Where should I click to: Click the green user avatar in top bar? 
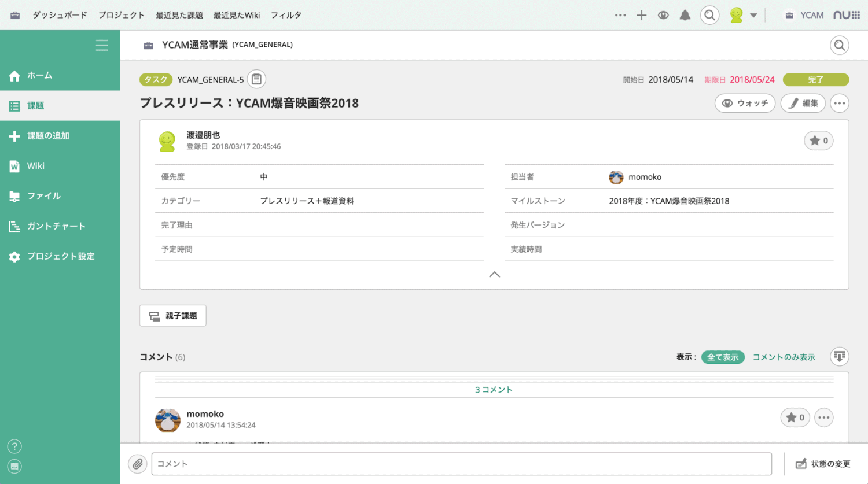pyautogui.click(x=736, y=15)
